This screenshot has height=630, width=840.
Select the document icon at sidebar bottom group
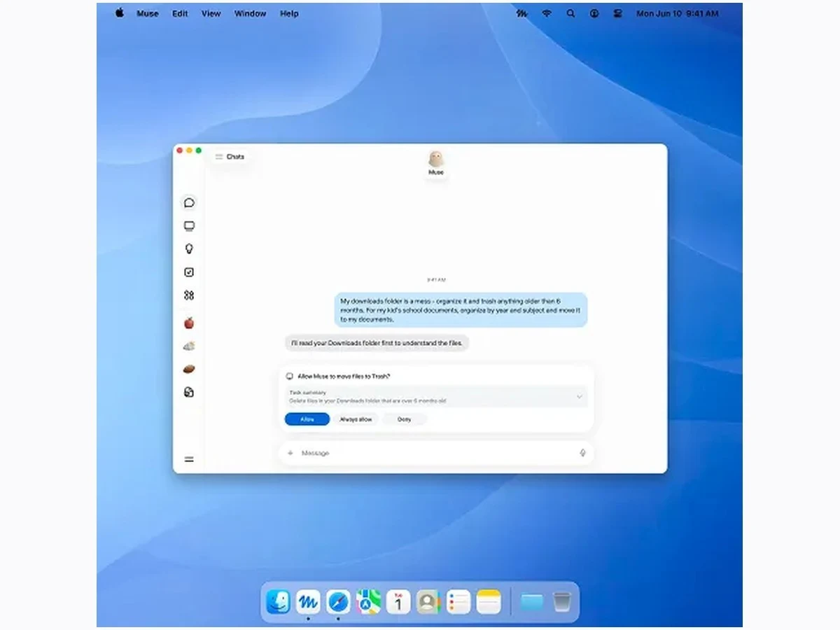pyautogui.click(x=189, y=393)
